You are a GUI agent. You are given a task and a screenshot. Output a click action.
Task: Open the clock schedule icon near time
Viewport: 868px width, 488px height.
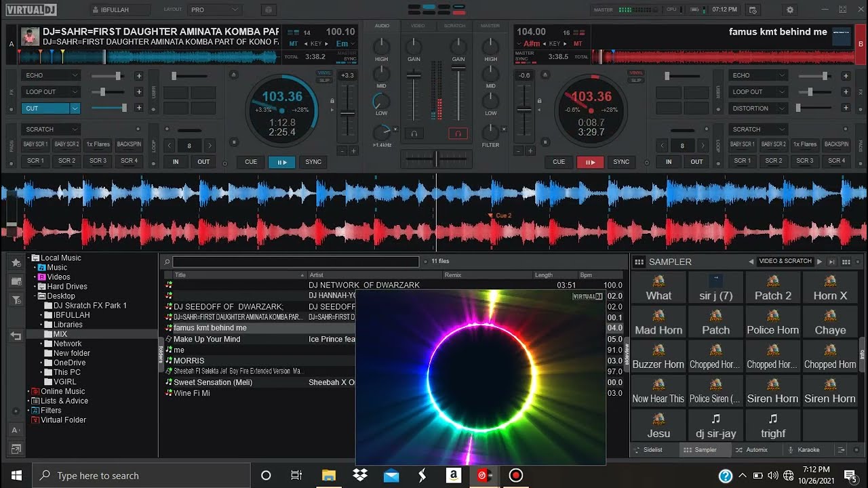click(753, 10)
